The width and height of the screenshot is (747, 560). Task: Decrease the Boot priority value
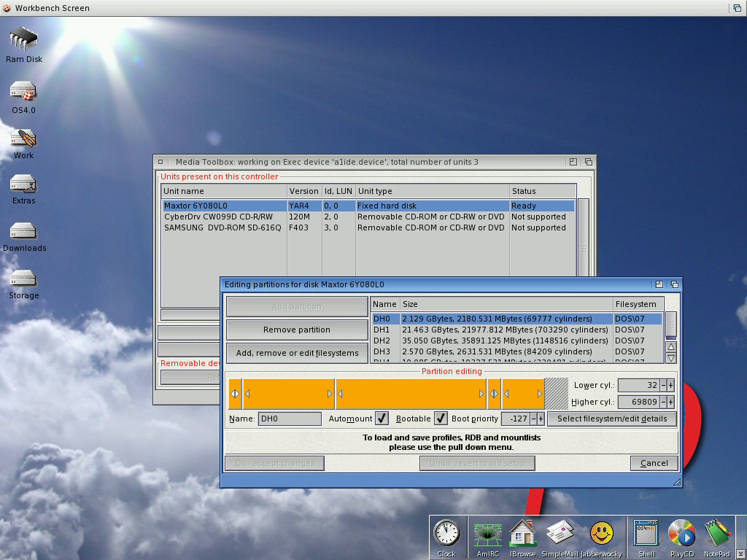click(533, 419)
